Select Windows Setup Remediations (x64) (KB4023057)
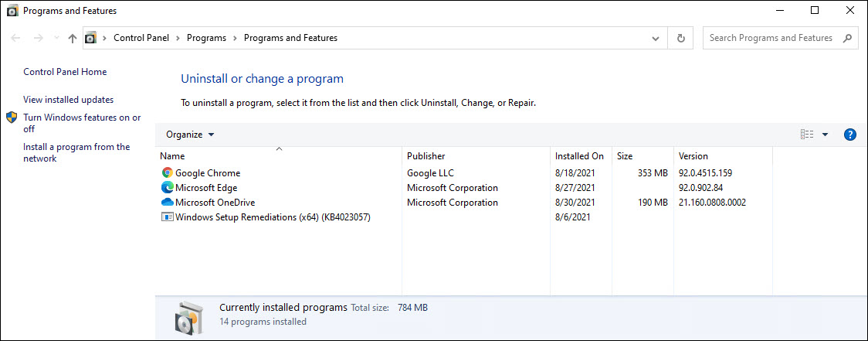 pyautogui.click(x=273, y=217)
